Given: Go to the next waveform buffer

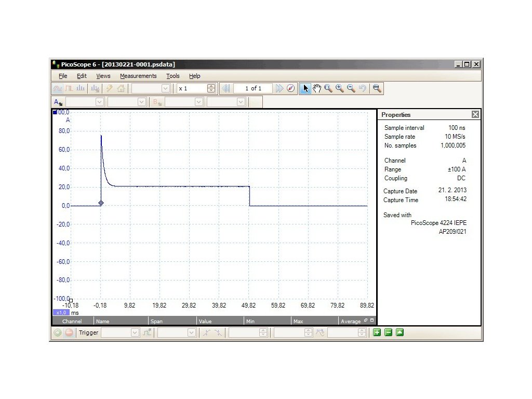Looking at the screenshot, I should coord(280,88).
